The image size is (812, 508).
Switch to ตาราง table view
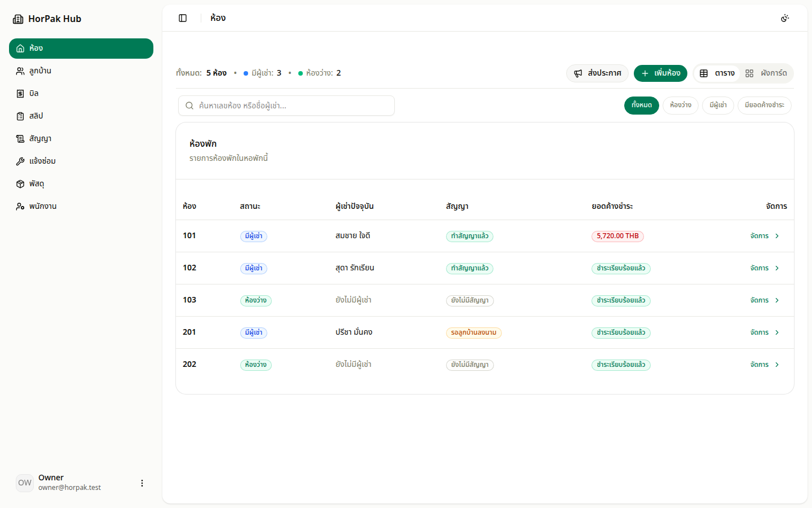coord(717,73)
